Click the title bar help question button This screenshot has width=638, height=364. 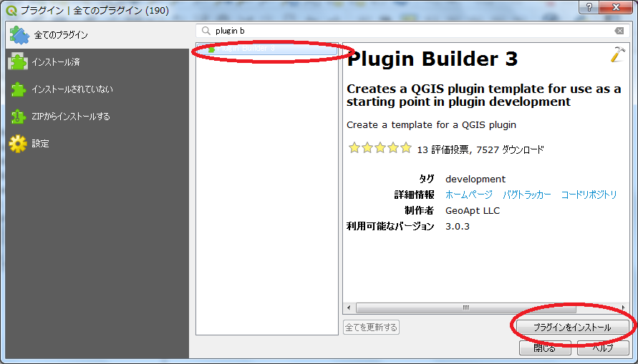[590, 7]
